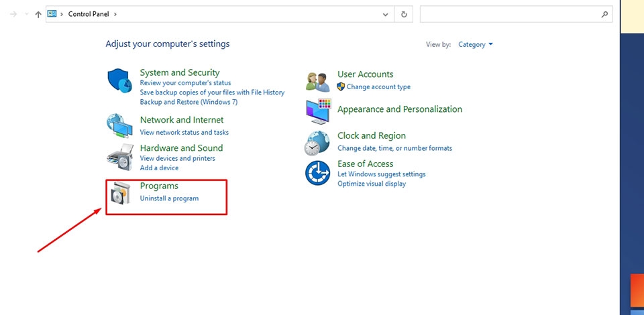Click the Hardware and Sound printer icon
Image resolution: width=644 pixels, height=315 pixels.
(120, 158)
